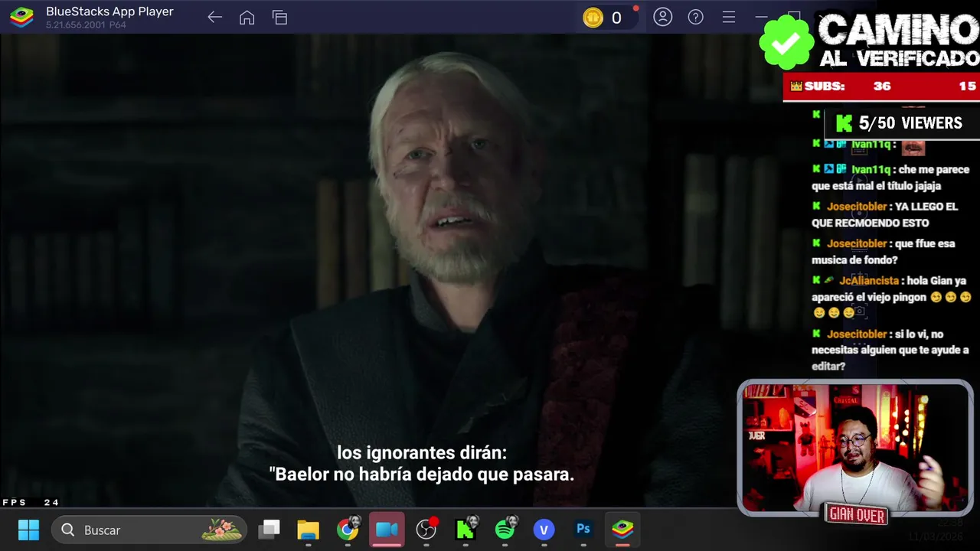Click JcAliancista username in chat
The image size is (980, 551).
(869, 281)
